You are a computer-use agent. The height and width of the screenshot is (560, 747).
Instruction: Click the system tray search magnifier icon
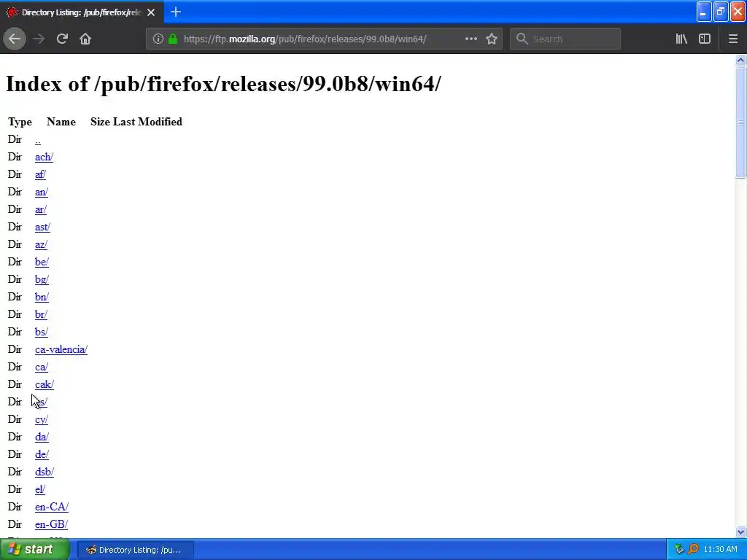click(x=693, y=550)
